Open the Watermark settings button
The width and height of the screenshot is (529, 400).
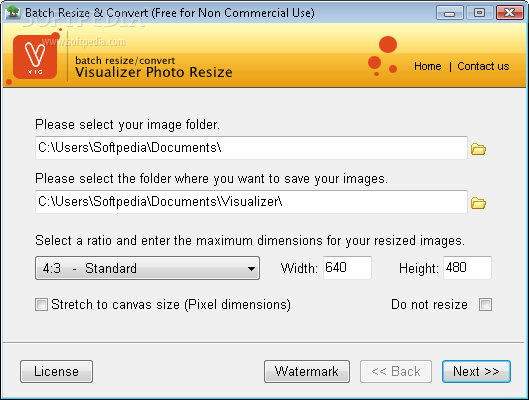307,371
